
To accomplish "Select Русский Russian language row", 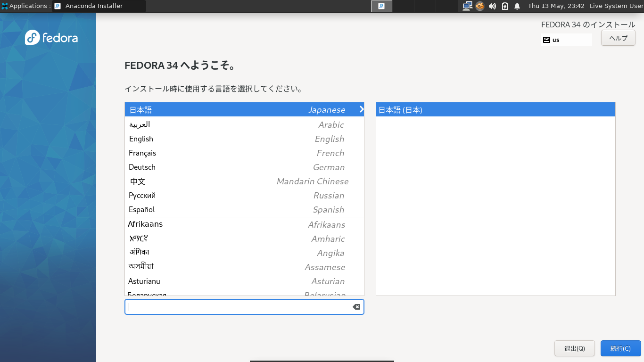I will click(244, 195).
